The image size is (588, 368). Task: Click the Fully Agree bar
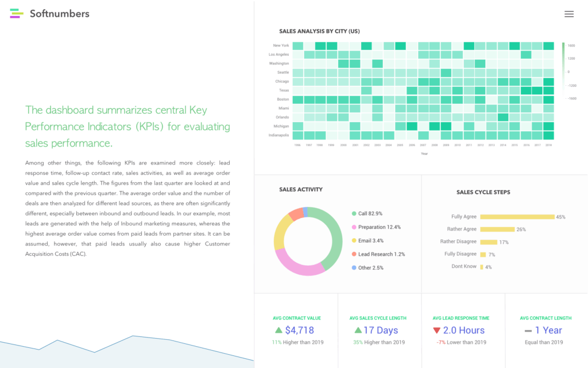(x=517, y=217)
